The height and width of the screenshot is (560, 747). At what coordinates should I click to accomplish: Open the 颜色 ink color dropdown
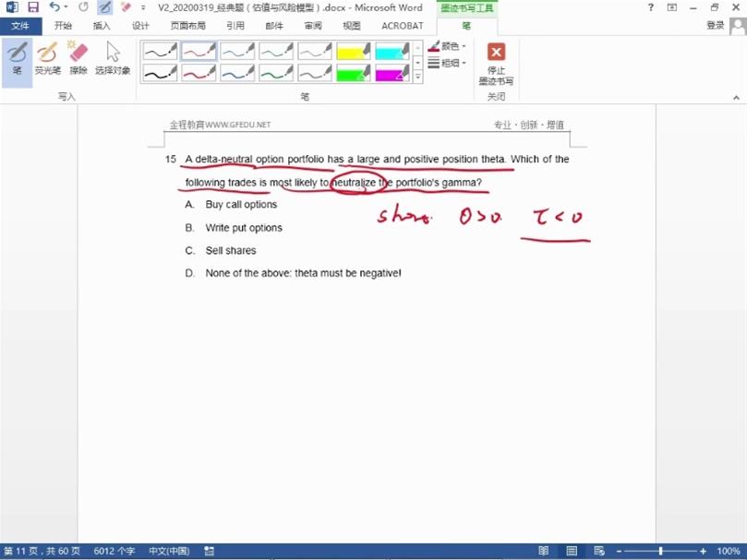(447, 46)
